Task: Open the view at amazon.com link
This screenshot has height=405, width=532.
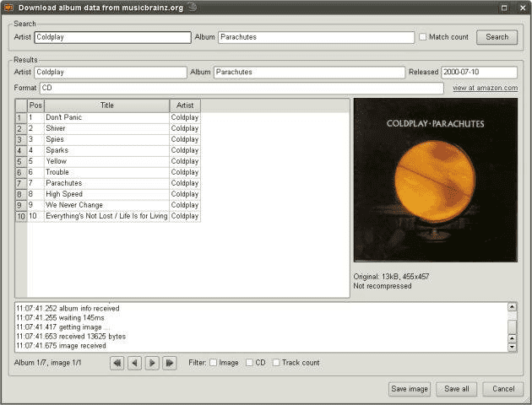Action: tap(486, 88)
